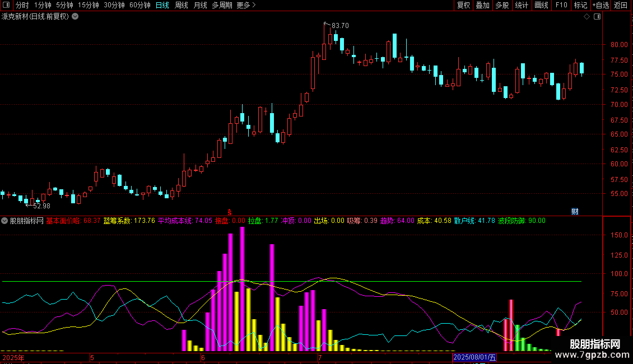Click the 2025年 label on time axis

[x=13, y=357]
